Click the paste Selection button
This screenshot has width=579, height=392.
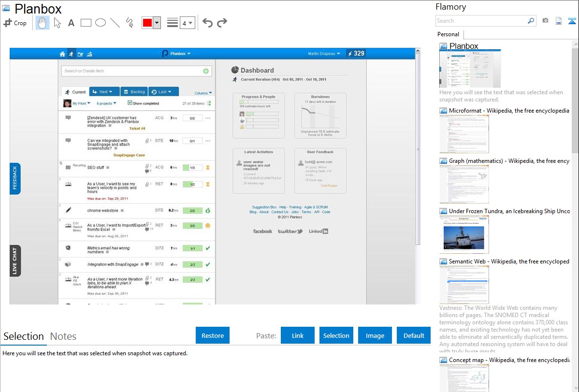336,335
